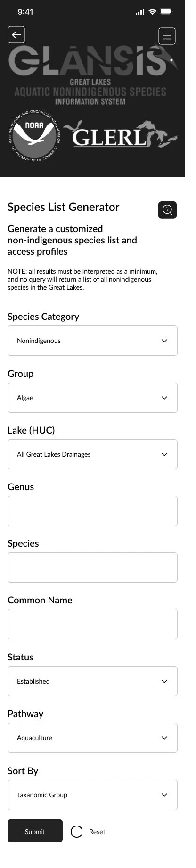The height and width of the screenshot is (868, 196).
Task: Click the Common Name input field
Action: 98,660
